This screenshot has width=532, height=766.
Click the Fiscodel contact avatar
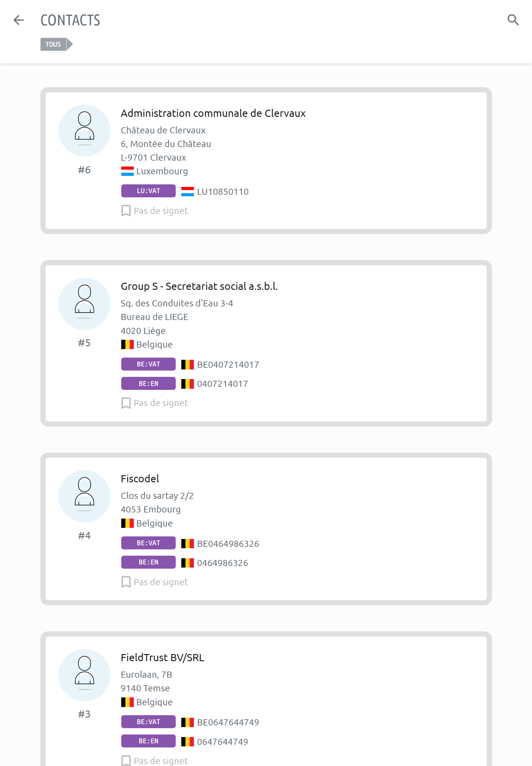pos(84,496)
